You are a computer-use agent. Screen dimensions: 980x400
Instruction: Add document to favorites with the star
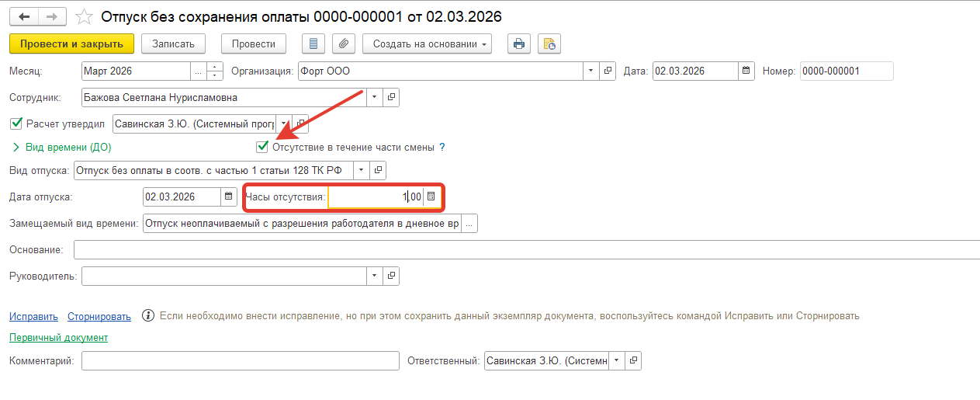85,16
